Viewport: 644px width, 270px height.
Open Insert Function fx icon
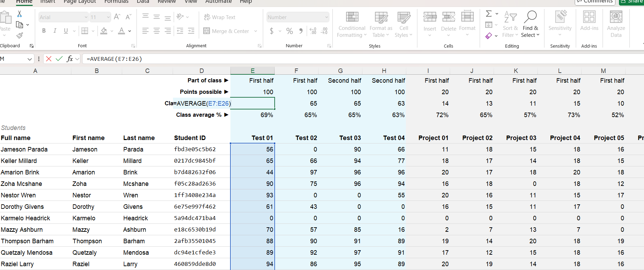click(70, 59)
